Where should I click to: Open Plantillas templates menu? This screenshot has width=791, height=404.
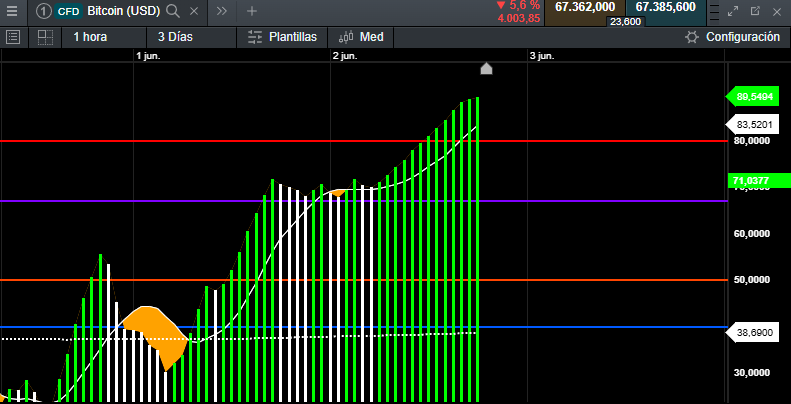[282, 37]
